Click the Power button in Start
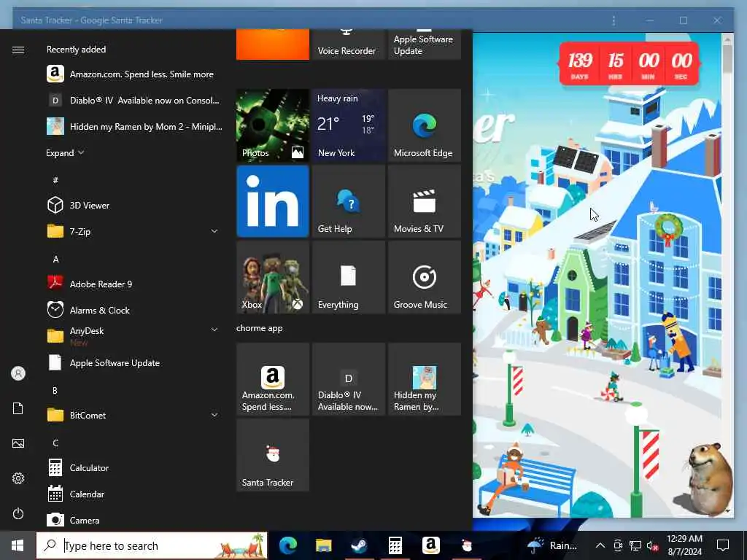 [x=18, y=513]
